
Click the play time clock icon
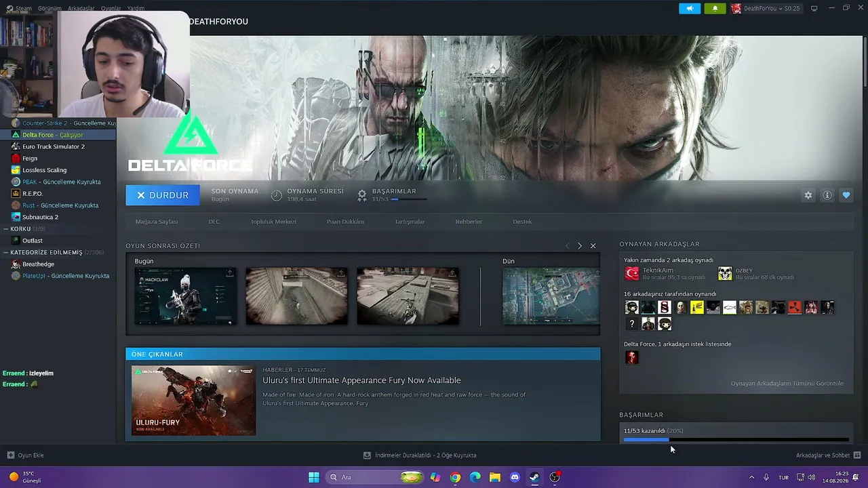pyautogui.click(x=277, y=195)
